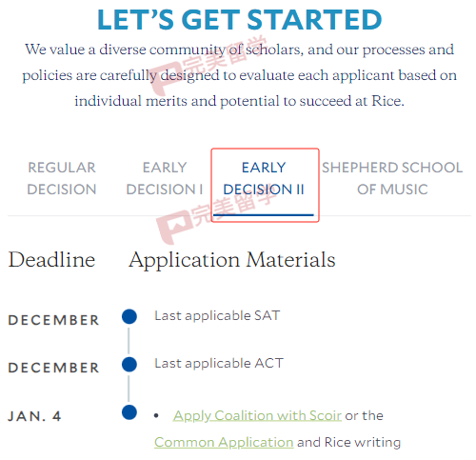Click the blue timeline dot for Jan. 4
The height and width of the screenshot is (460, 476).
(129, 412)
